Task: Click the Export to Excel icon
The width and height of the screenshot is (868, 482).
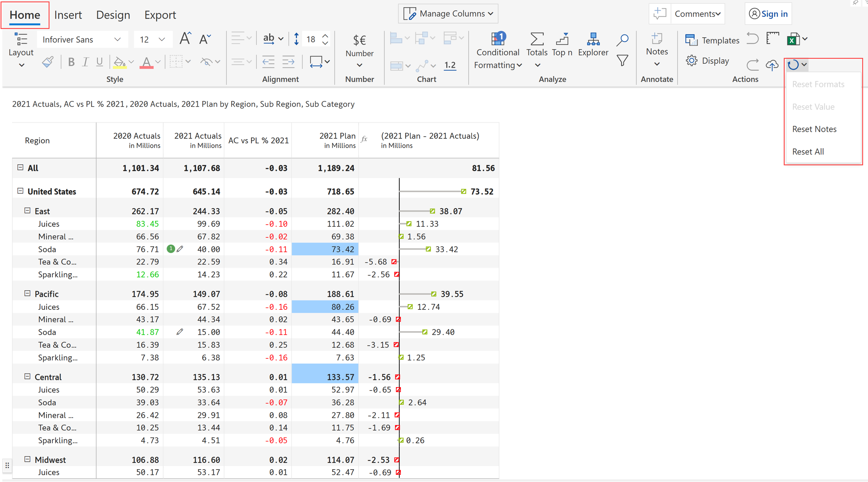Action: 793,39
